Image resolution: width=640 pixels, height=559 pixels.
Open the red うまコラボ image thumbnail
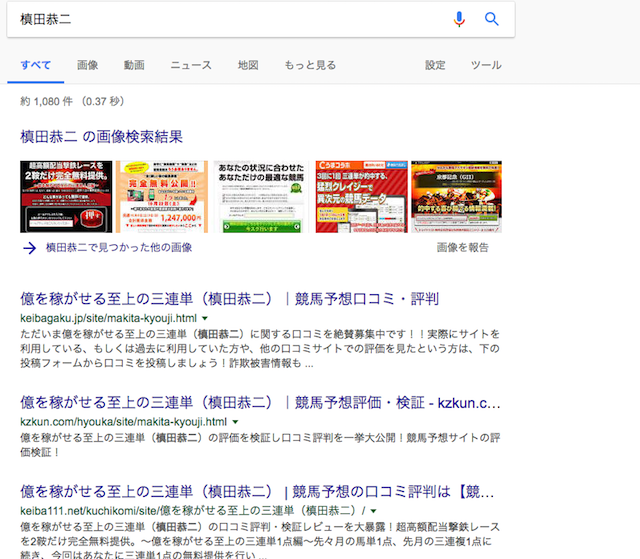click(x=362, y=197)
